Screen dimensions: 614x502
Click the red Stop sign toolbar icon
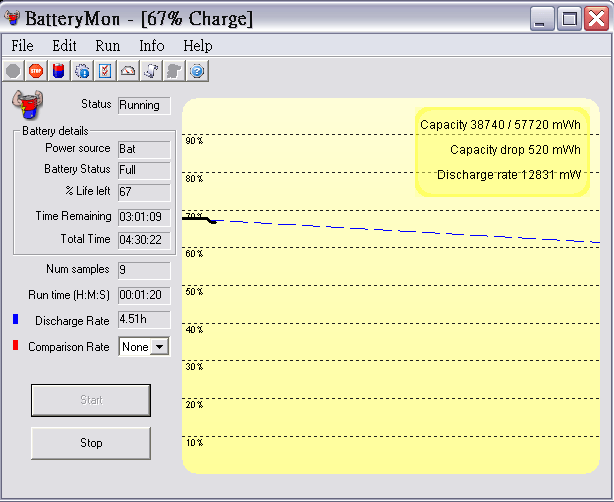click(36, 71)
